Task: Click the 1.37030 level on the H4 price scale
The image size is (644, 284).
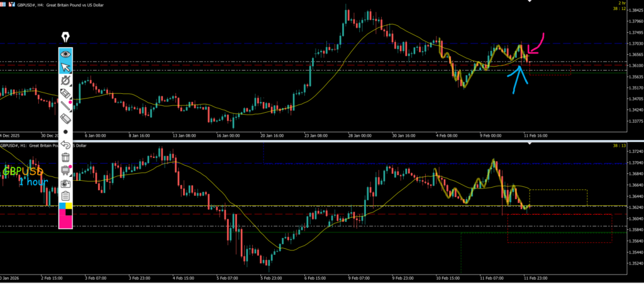Action: click(635, 43)
